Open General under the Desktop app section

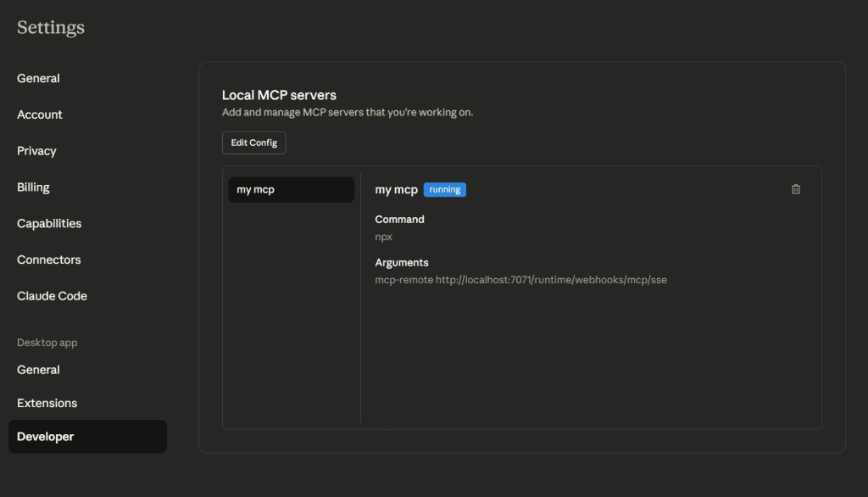pyautogui.click(x=39, y=370)
